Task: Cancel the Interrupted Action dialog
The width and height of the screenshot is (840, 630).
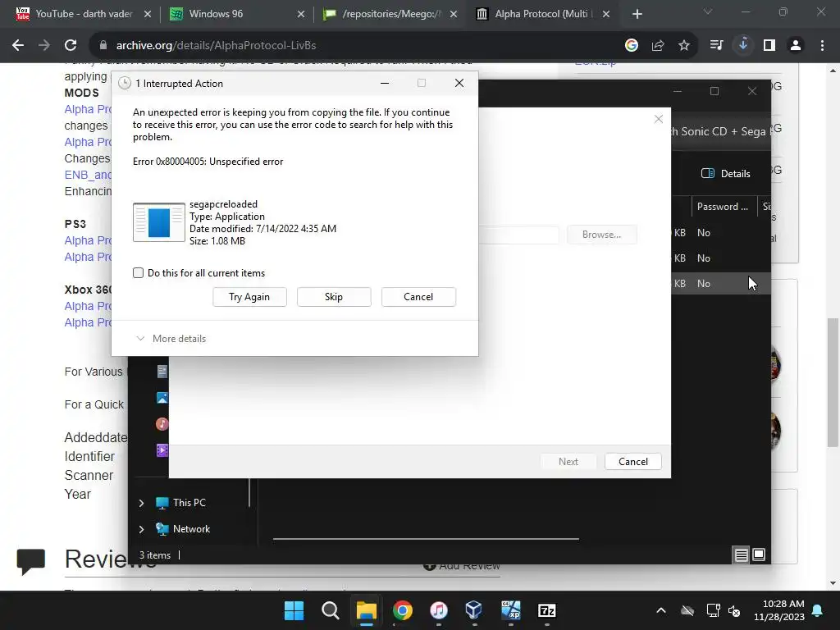Action: coord(418,297)
